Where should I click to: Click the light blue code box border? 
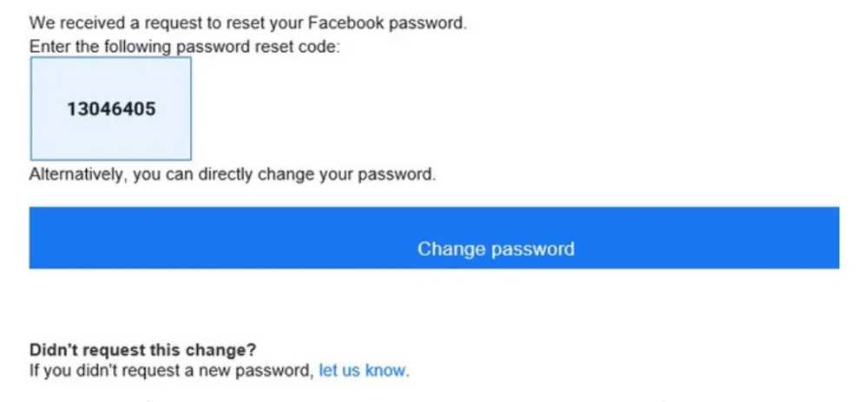[111, 57]
